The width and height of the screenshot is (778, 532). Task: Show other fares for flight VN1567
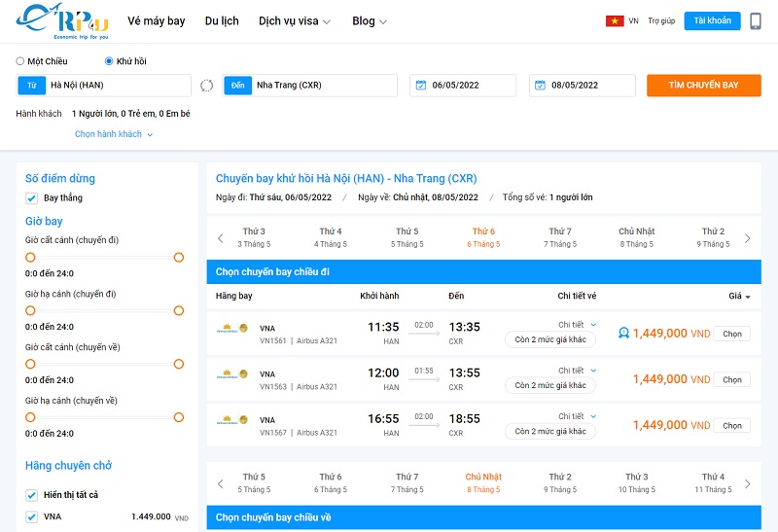[550, 431]
